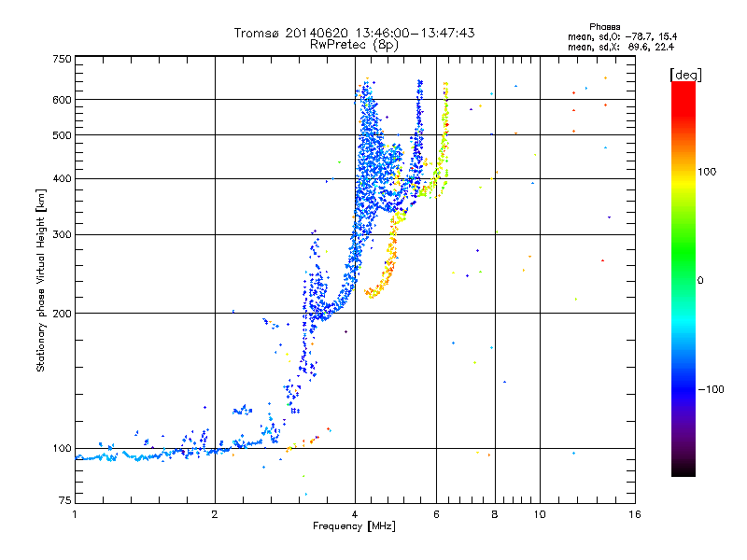Click the rainbow phase colorbar
The image size is (747, 560).
click(684, 278)
